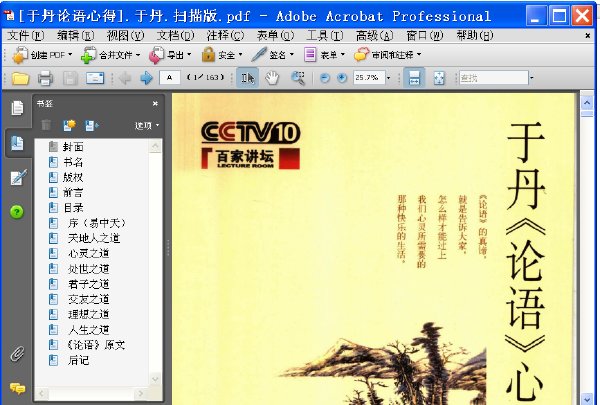The width and height of the screenshot is (600, 405).
Task: Click the zoom in plus button
Action: pos(342,78)
